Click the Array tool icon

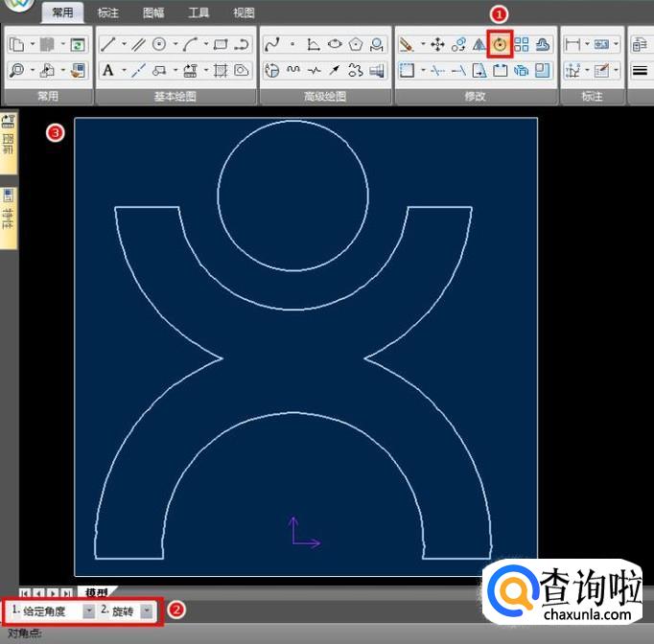point(522,44)
